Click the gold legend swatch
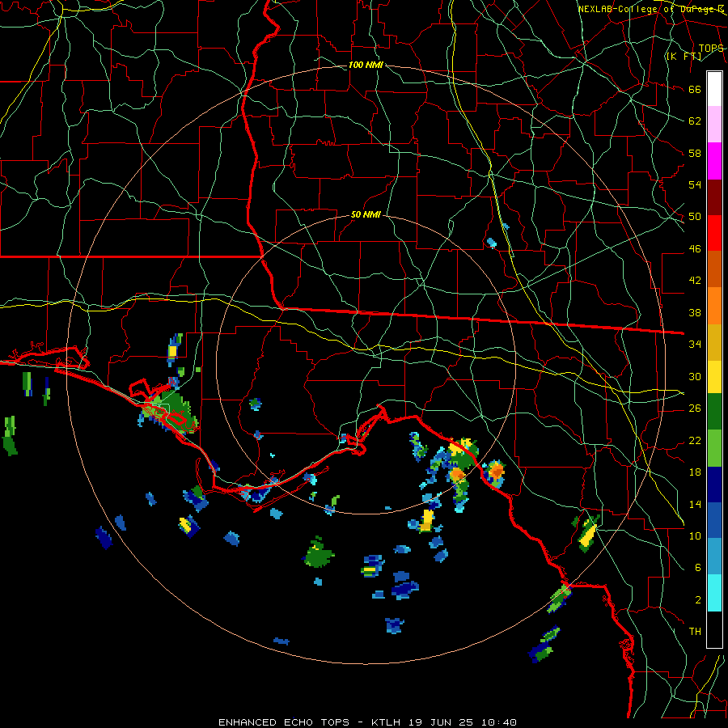Screen dimensions: 728x728 pos(714,342)
